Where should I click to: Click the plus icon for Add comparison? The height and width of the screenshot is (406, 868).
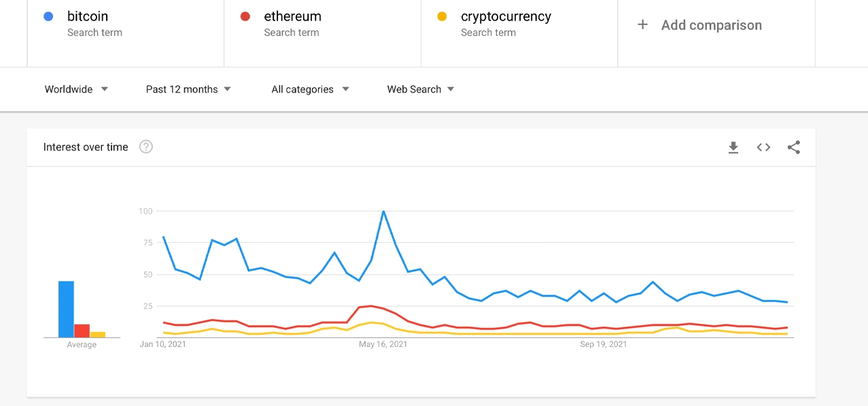click(x=642, y=24)
